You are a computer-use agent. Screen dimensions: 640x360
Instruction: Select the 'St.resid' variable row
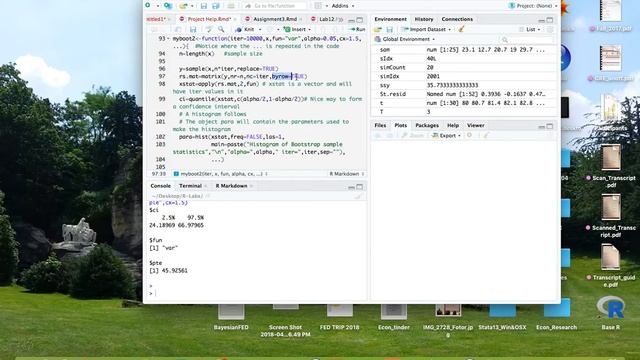tap(463, 94)
